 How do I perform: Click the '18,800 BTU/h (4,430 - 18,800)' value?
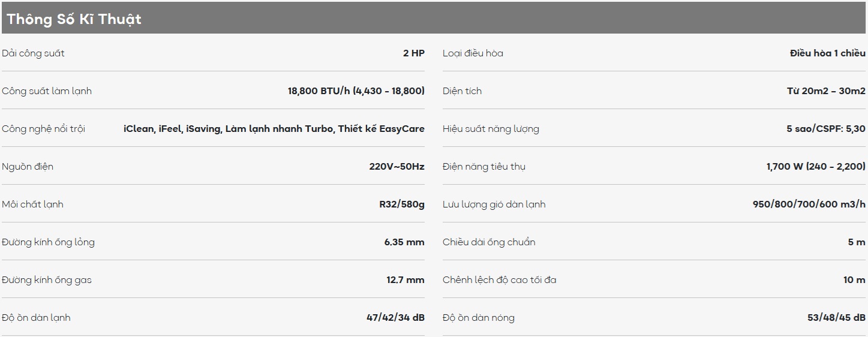[x=356, y=91]
